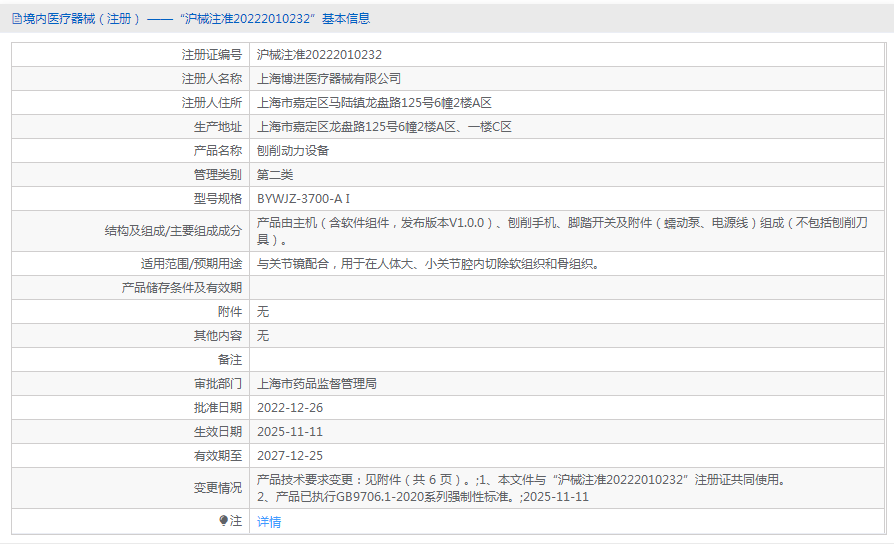Click the 结构及组成/主要组成成分 label
The height and width of the screenshot is (544, 894).
click(173, 231)
